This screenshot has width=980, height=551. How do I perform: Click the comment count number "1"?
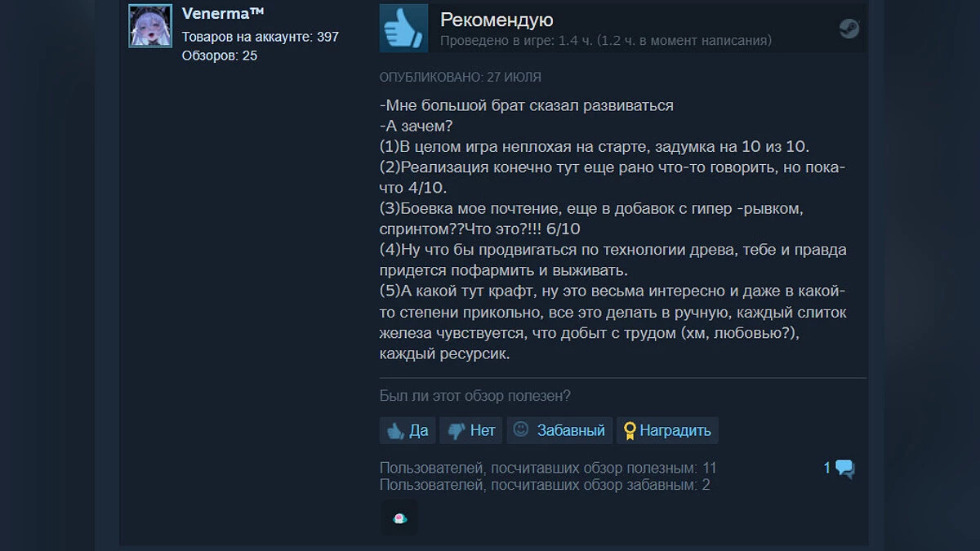pyautogui.click(x=827, y=468)
